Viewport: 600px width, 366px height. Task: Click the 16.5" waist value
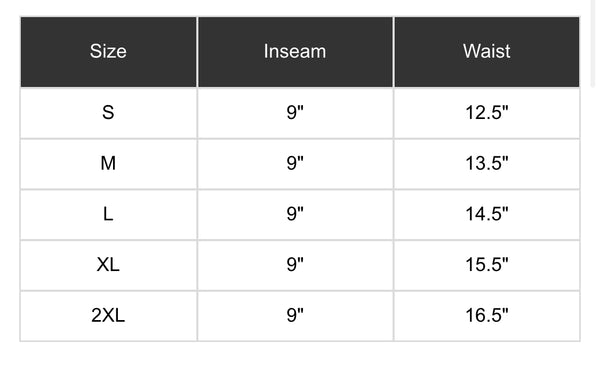487,316
